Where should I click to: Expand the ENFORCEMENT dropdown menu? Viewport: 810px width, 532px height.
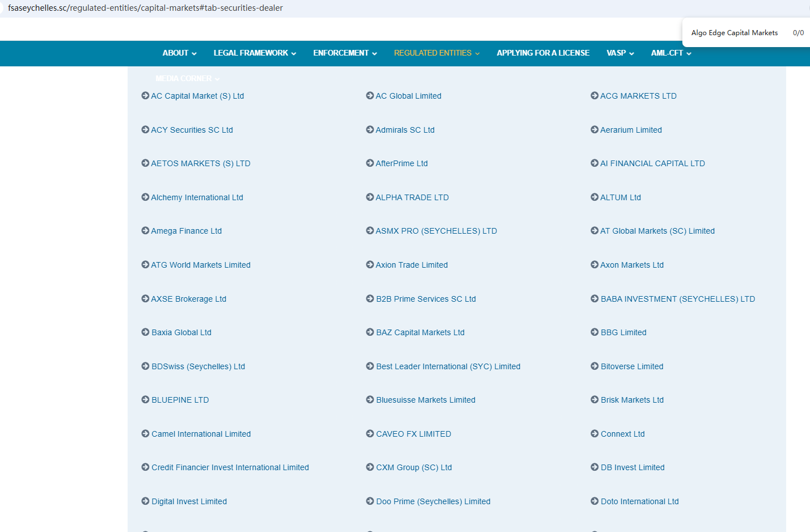(345, 53)
